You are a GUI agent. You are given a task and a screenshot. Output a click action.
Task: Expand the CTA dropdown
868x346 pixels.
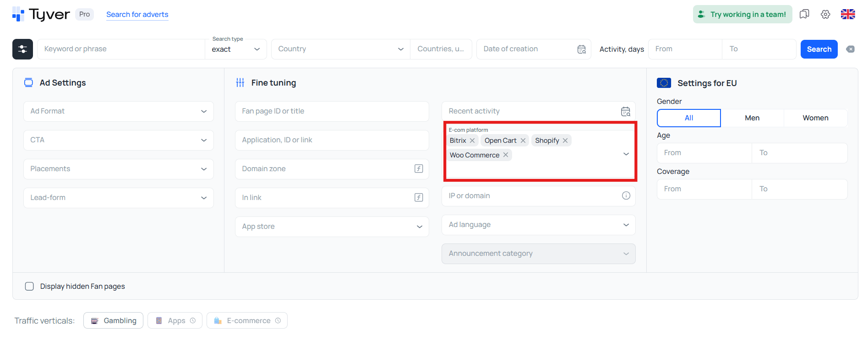(119, 140)
